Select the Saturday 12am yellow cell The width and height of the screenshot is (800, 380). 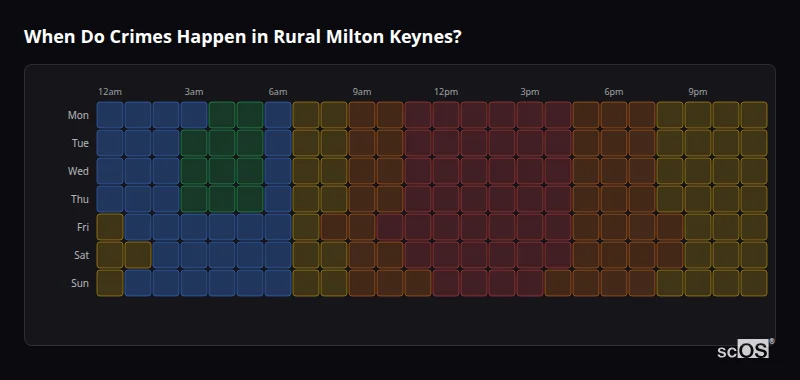click(110, 255)
